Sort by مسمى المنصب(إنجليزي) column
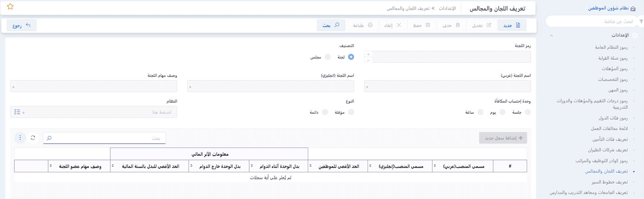The width and height of the screenshot is (644, 199). (x=400, y=166)
